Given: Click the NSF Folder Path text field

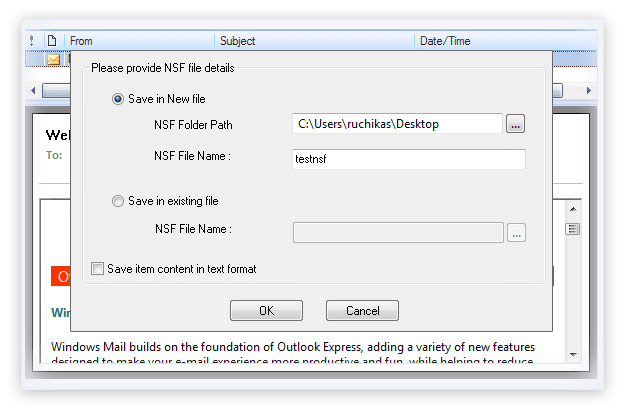Looking at the screenshot, I should coord(397,124).
